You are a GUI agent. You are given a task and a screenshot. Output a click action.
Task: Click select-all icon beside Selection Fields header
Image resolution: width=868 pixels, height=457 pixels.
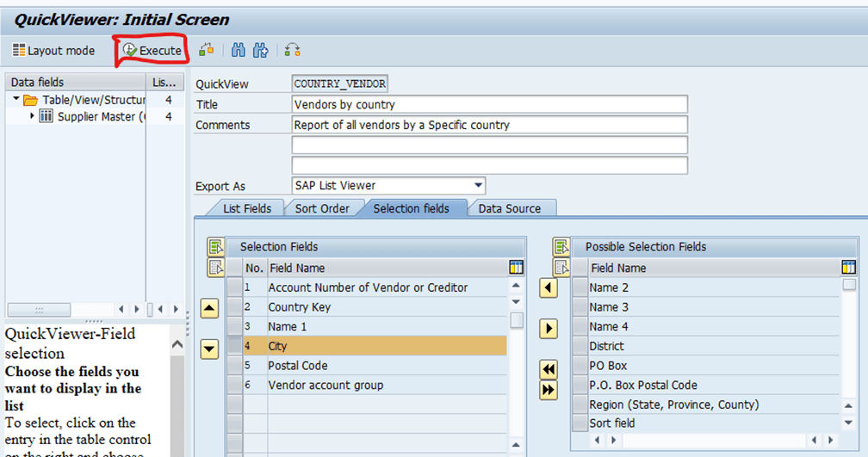click(x=216, y=247)
